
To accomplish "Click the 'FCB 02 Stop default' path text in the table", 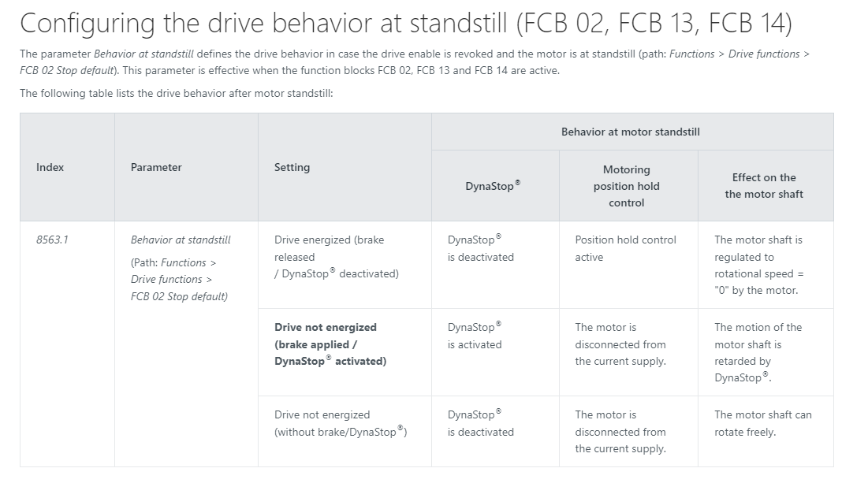I will 179,296.
